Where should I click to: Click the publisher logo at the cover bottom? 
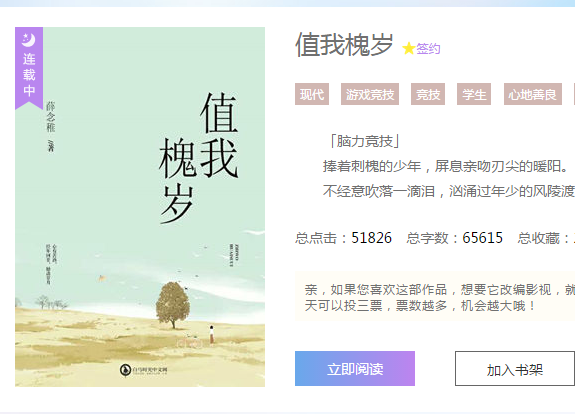click(143, 370)
